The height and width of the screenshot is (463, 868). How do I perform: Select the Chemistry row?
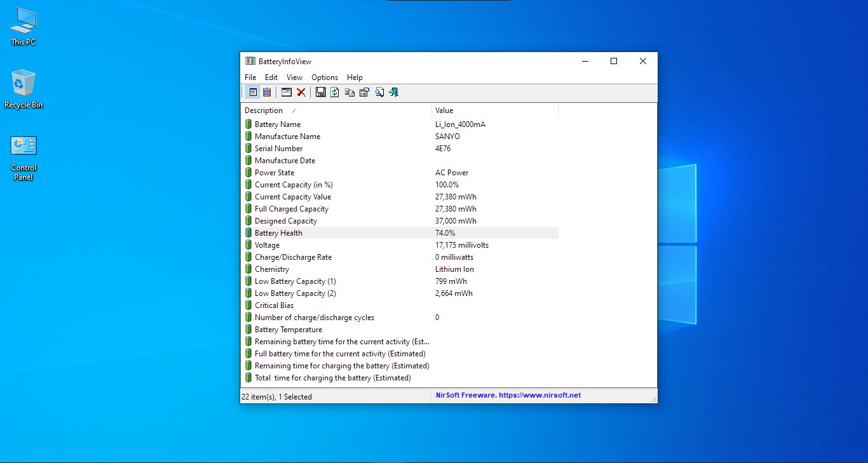pyautogui.click(x=400, y=269)
